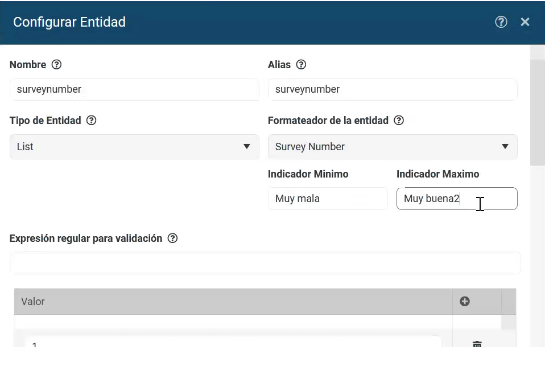Close the Configurar Entidad dialog
This screenshot has height=373, width=547.
coord(525,22)
